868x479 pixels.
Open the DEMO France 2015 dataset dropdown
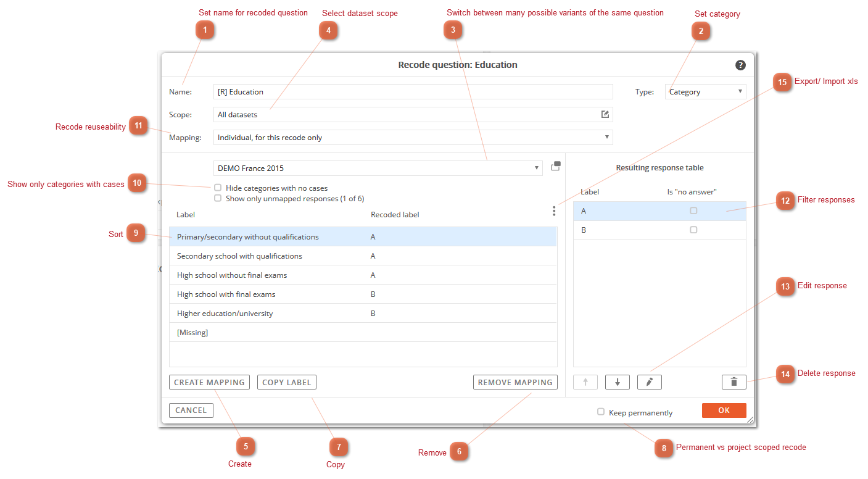pyautogui.click(x=378, y=168)
